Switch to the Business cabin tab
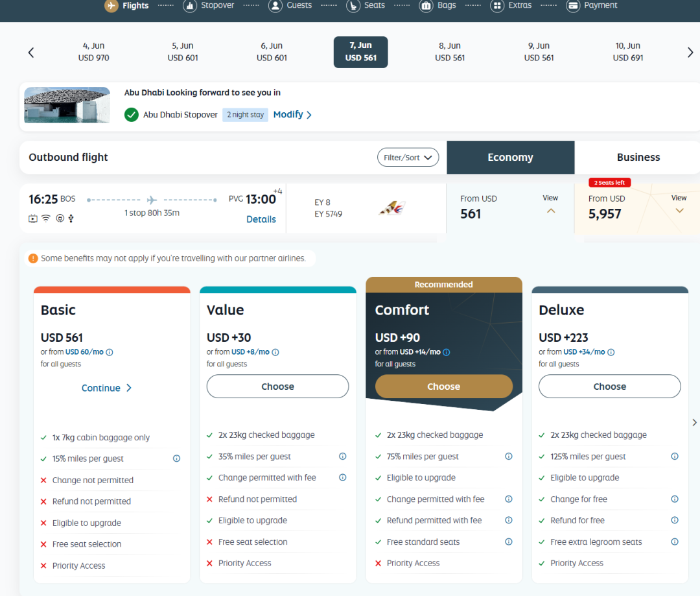This screenshot has height=596, width=700. tap(638, 158)
